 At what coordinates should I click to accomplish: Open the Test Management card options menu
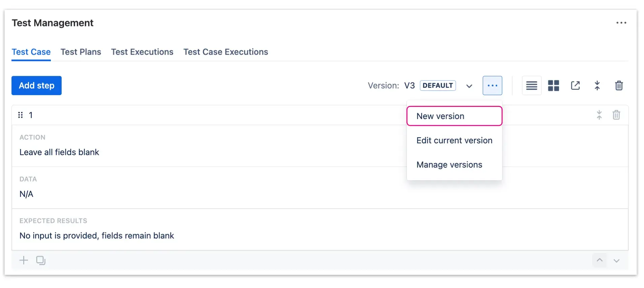621,23
